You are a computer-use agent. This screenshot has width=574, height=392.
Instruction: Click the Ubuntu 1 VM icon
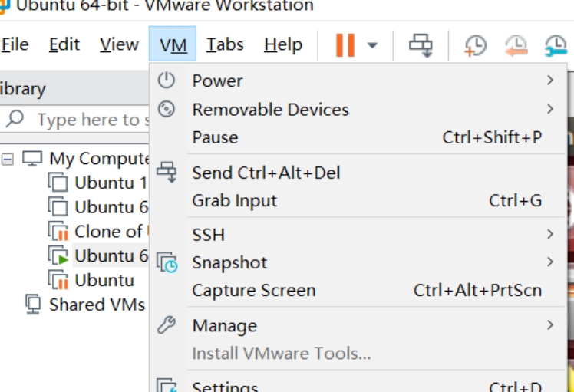click(58, 183)
